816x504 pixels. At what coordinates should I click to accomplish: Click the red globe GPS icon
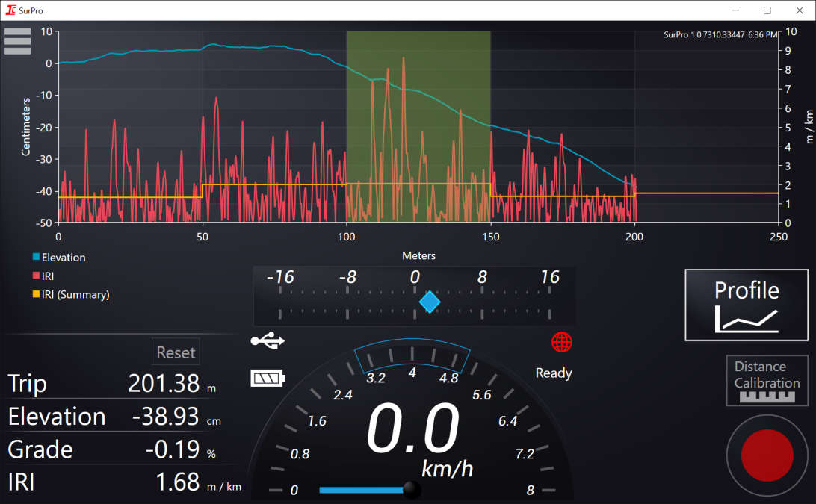[562, 342]
